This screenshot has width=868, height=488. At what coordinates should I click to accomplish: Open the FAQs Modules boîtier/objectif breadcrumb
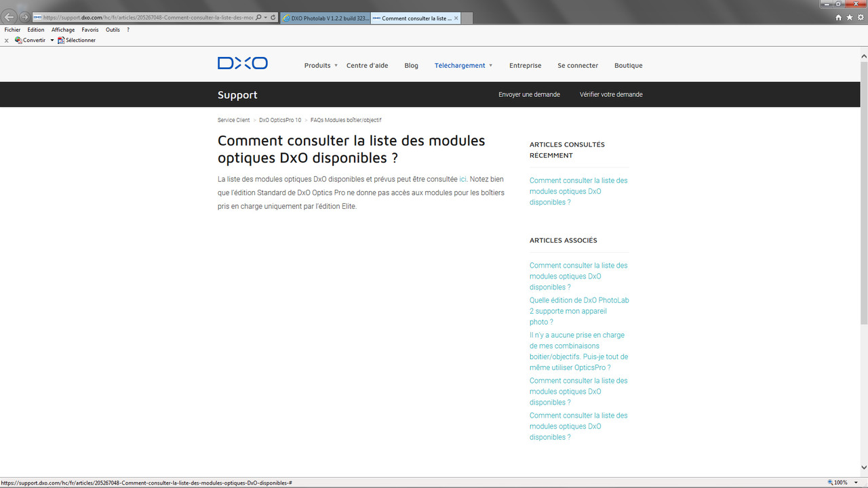[346, 120]
